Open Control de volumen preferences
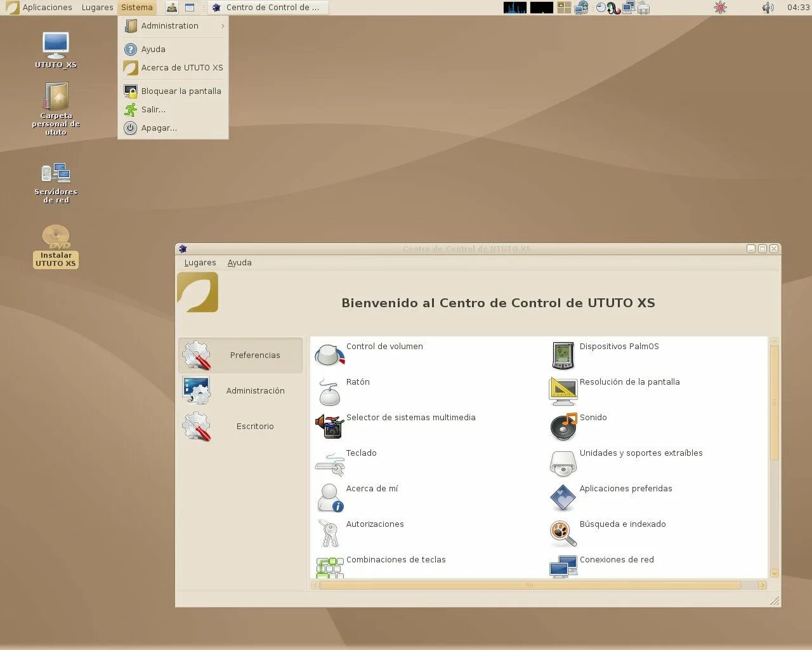Viewport: 812px width, 650px height. pos(330,355)
